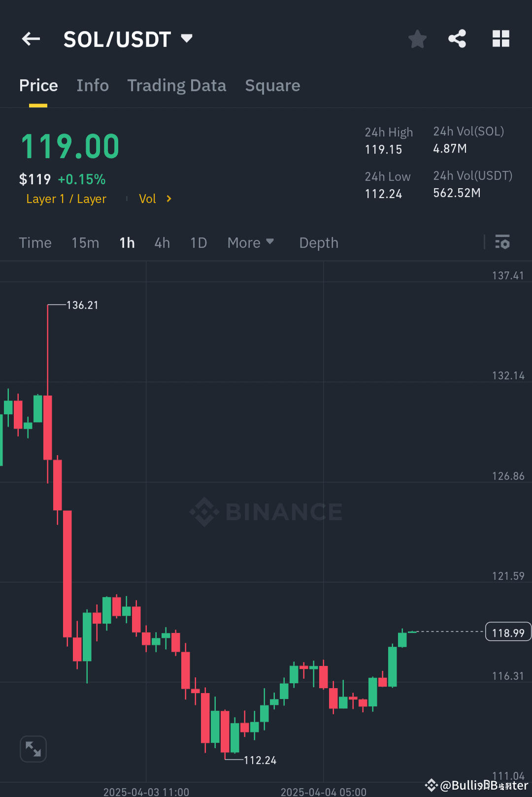Open the SOL/USDT pair selector dropdown
This screenshot has width=532, height=797.
[x=128, y=39]
